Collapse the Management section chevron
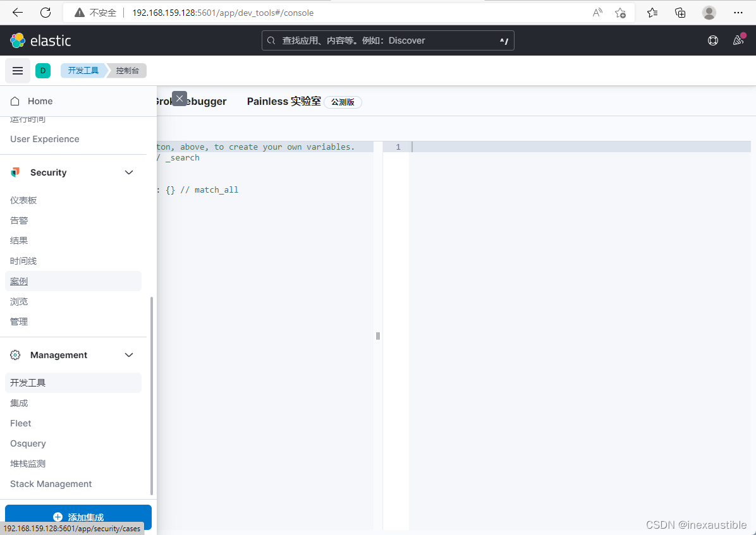 coord(129,355)
